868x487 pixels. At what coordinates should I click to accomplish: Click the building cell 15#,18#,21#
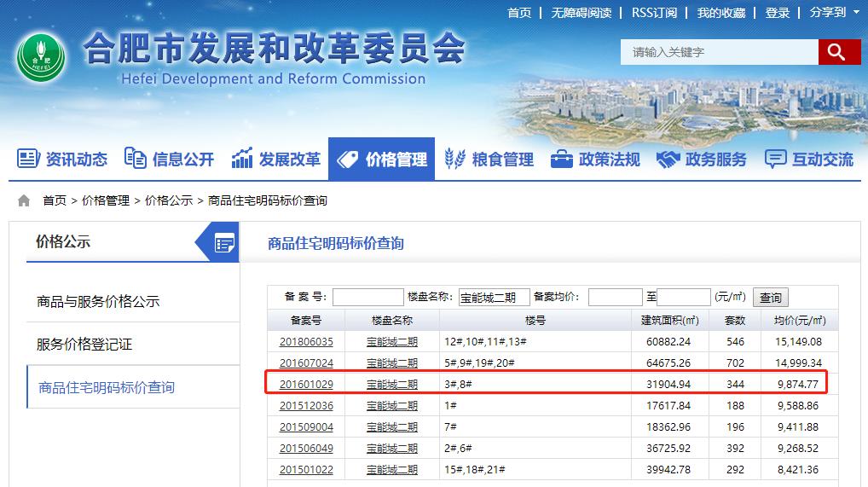[474, 470]
